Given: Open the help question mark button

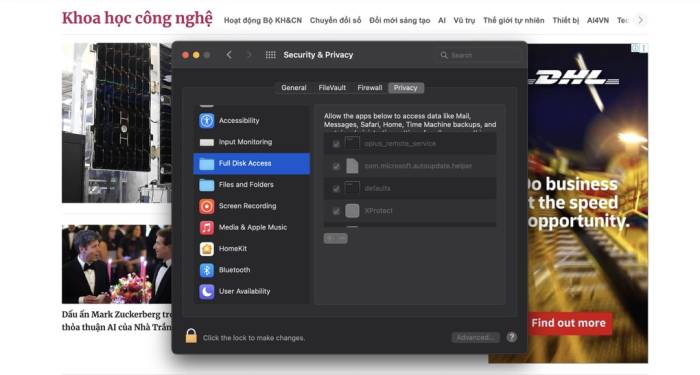Looking at the screenshot, I should pos(512,338).
